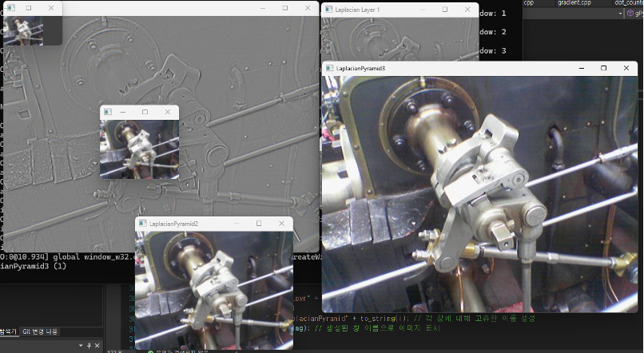
Task: Switch to the dot_count editor tab
Action: click(x=629, y=3)
